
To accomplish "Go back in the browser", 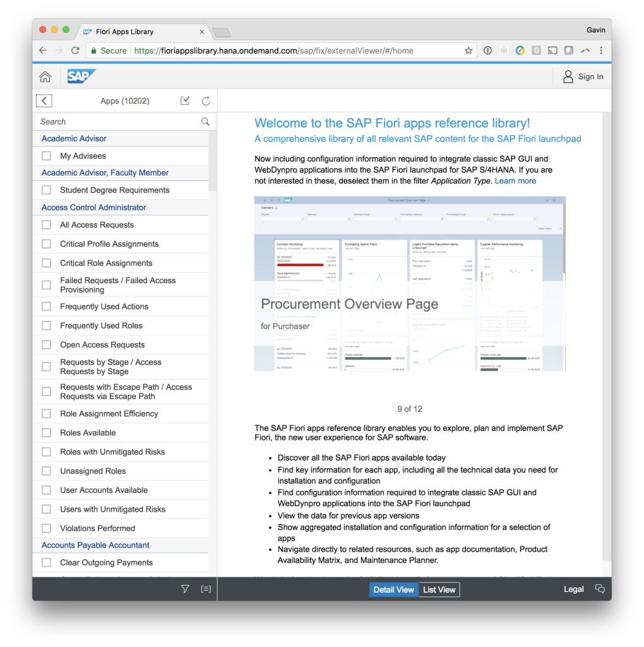I will (43, 51).
